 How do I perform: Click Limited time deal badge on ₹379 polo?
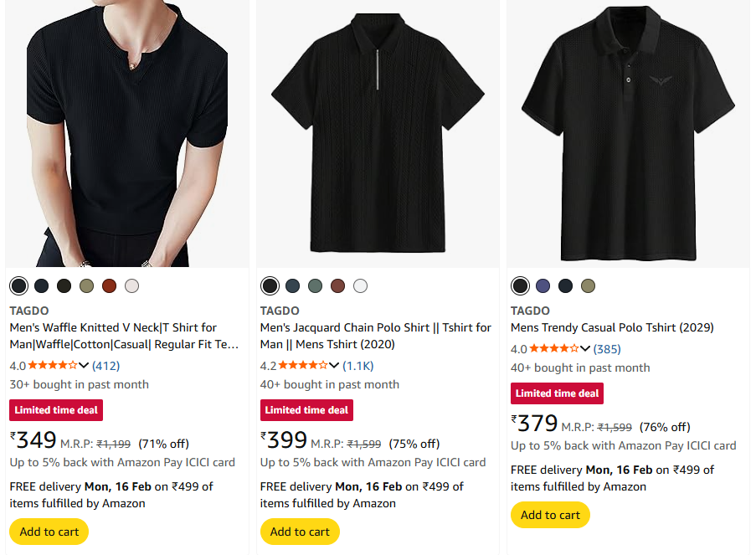557,393
